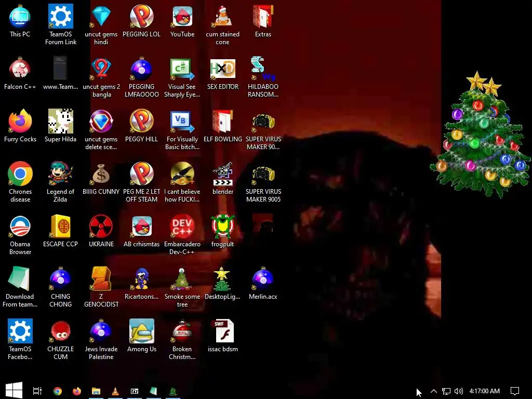Viewport: 532px width, 399px height.
Task: Select SUPER VIRUS MAKER 90... icon
Action: (x=263, y=129)
